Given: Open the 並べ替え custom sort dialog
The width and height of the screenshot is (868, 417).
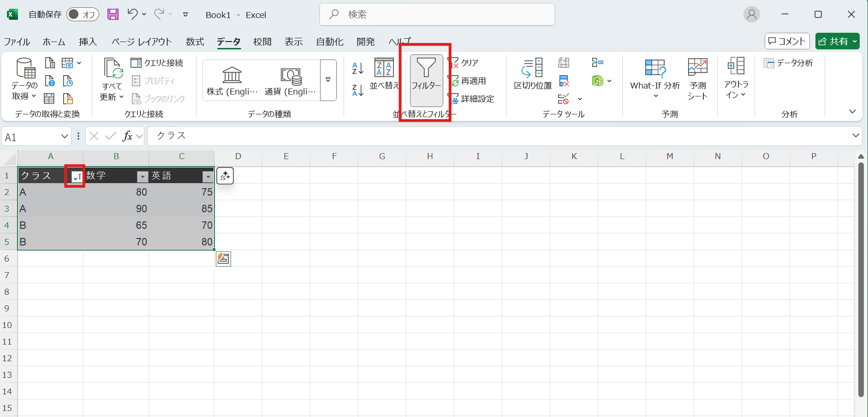Looking at the screenshot, I should 384,74.
